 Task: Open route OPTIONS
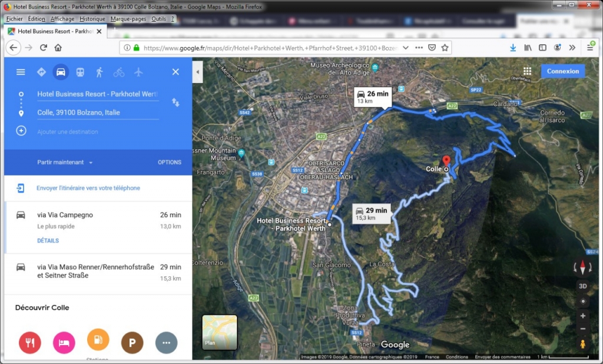pyautogui.click(x=169, y=163)
